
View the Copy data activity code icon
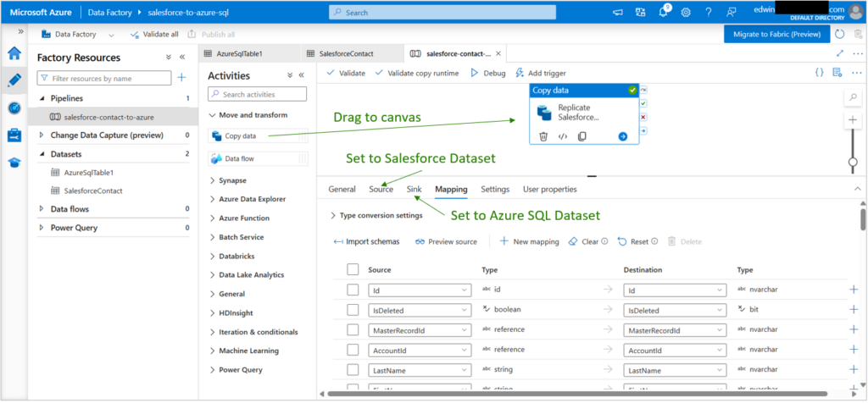pyautogui.click(x=563, y=136)
